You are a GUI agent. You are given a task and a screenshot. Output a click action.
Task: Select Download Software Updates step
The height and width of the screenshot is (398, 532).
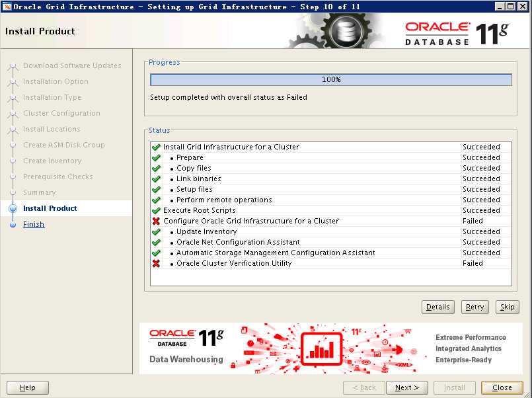tap(72, 65)
